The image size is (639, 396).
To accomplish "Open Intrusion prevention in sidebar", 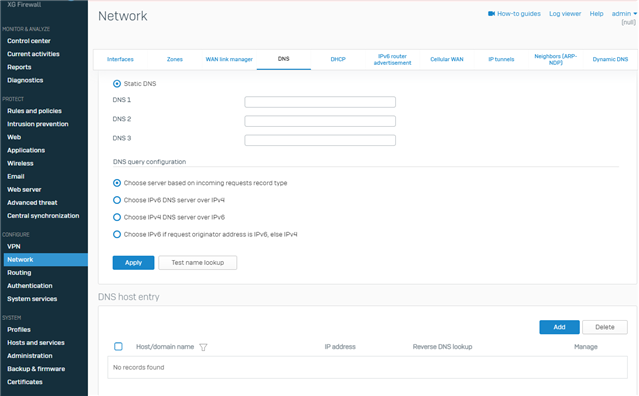I will 38,124.
